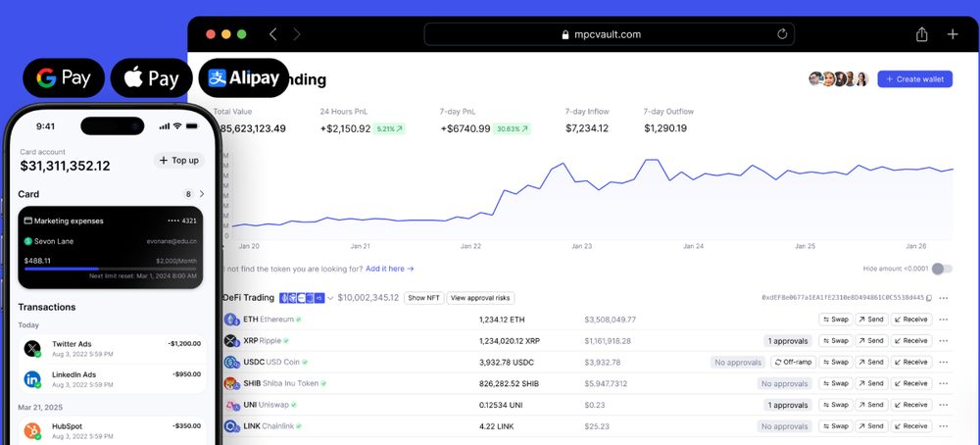Open the Add it here link
Screen dimensions: 980x445
pos(389,269)
